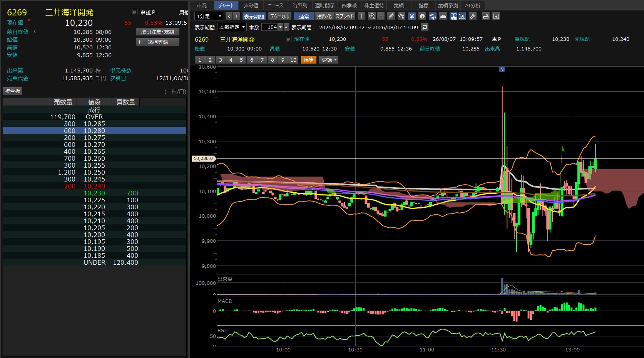Click the printer icon
This screenshot has width=644, height=358.
coord(486,16)
